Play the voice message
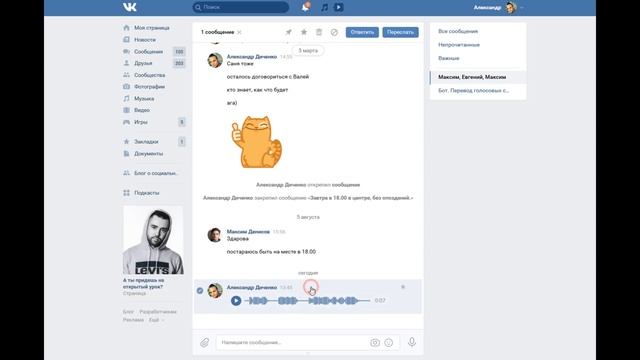640x360 pixels. tap(236, 301)
